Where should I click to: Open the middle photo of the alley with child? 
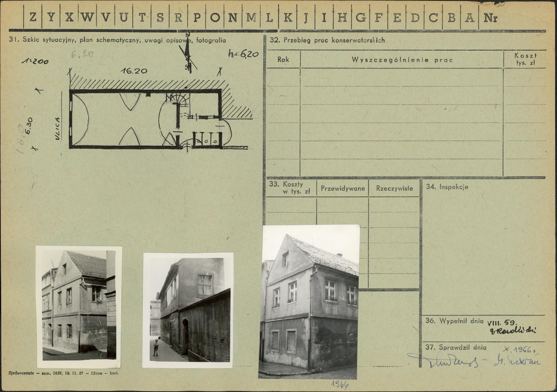(188, 310)
